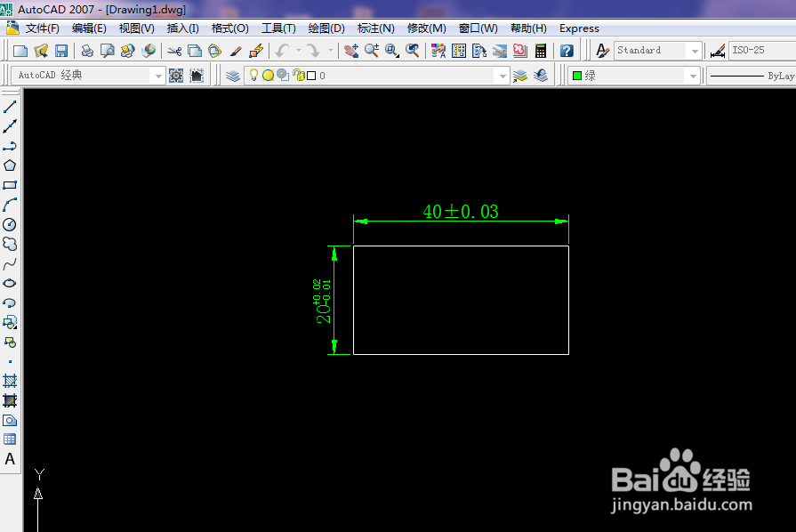Screen dimensions: 796x532
Task: Click the green swatch in color control
Action: [576, 76]
